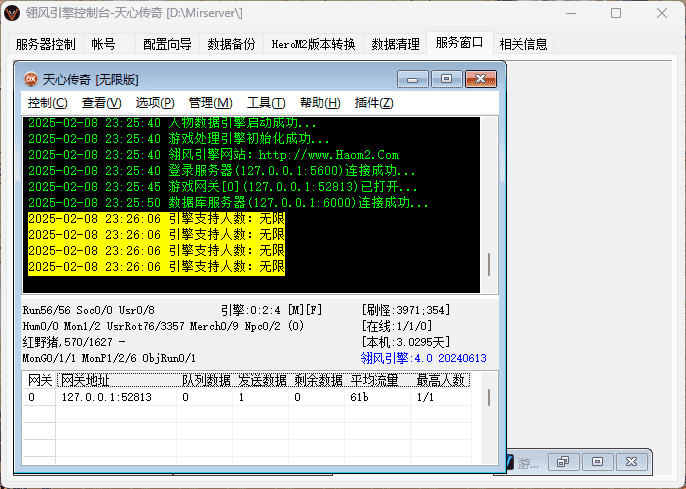
Task: Minimize the 翎风引擎控制台 main window
Action: coord(570,13)
